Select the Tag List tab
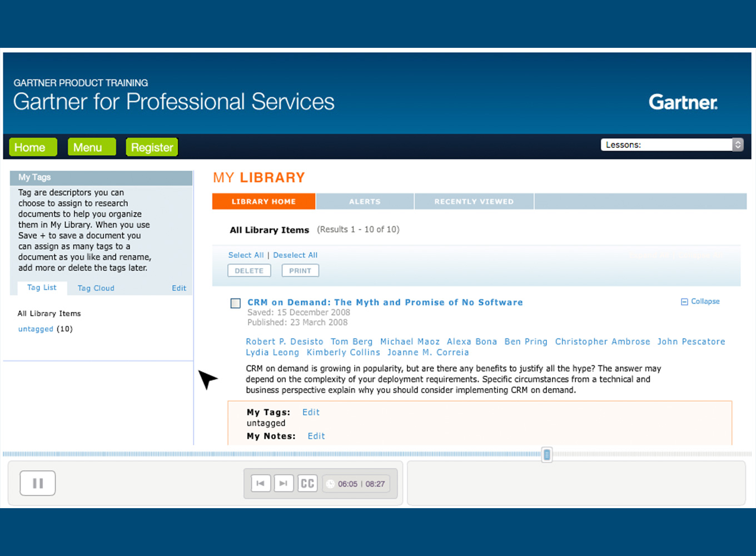The width and height of the screenshot is (756, 556). tap(42, 287)
